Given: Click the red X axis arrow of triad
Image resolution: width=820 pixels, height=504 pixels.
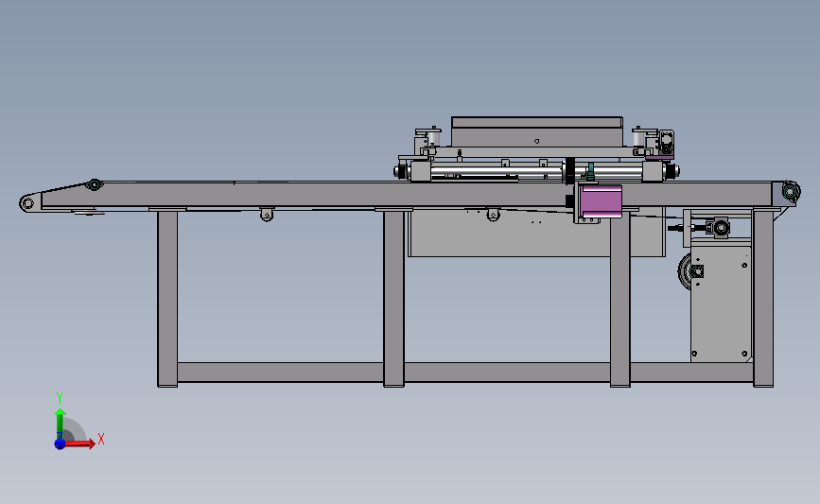Looking at the screenshot, I should pyautogui.click(x=80, y=443).
